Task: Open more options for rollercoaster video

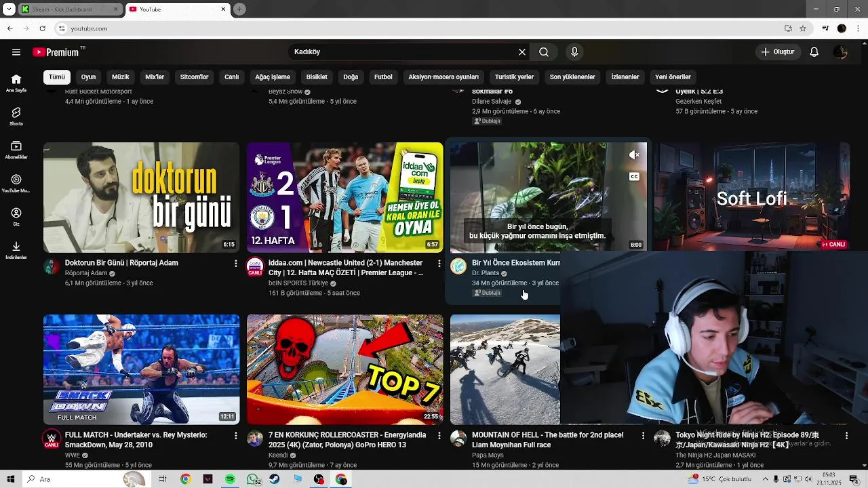Action: click(x=439, y=435)
